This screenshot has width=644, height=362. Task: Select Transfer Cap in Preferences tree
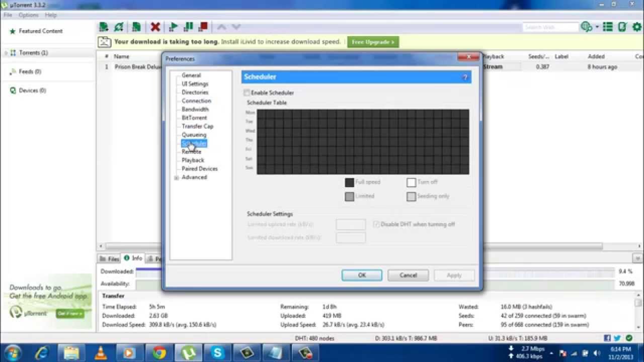[x=197, y=126]
